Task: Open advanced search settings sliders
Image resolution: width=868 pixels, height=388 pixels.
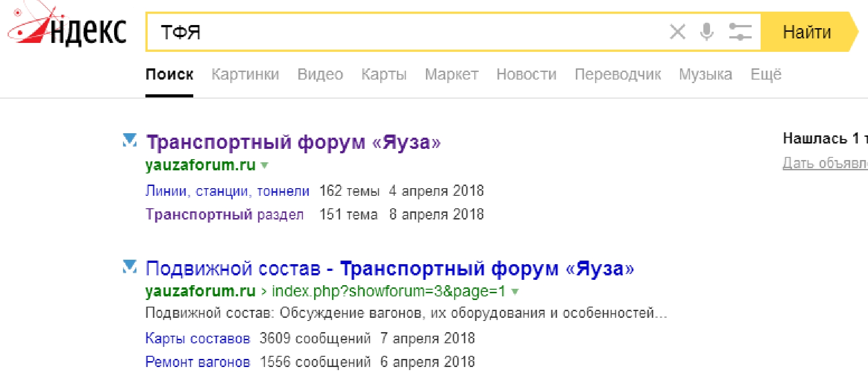Action: [740, 32]
